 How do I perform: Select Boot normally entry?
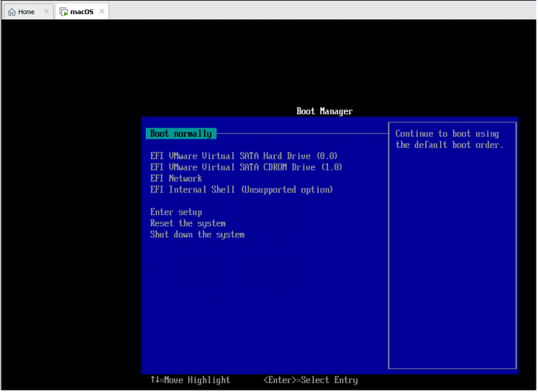(181, 134)
